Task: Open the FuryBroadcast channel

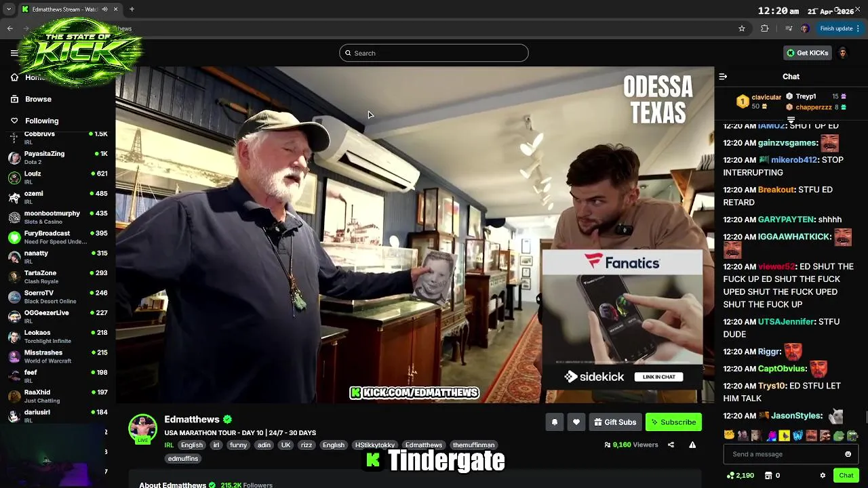Action: [x=58, y=237]
